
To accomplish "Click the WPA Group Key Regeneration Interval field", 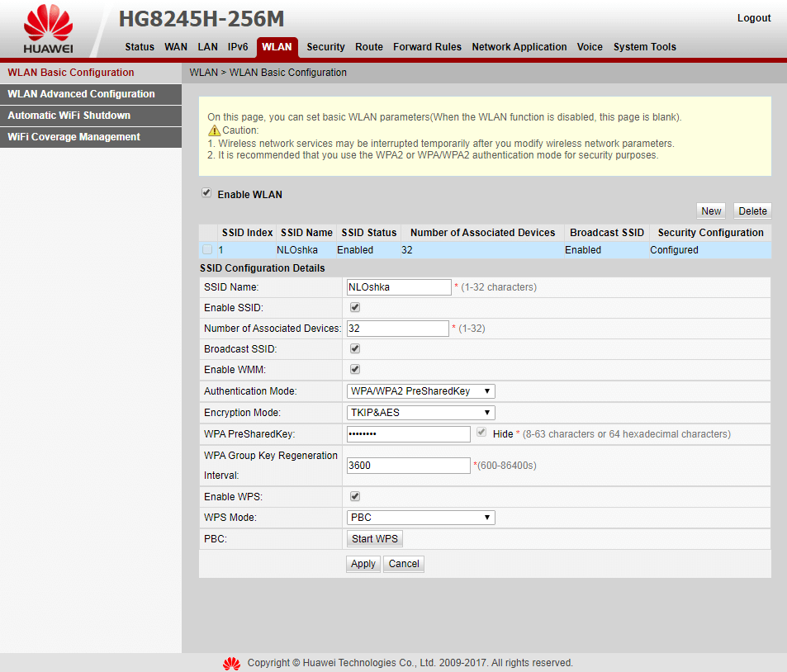I will 409,466.
